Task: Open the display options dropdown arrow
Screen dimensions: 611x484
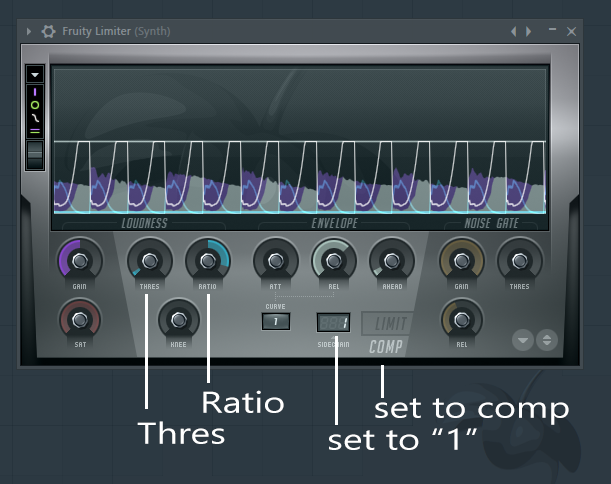Action: [35, 74]
